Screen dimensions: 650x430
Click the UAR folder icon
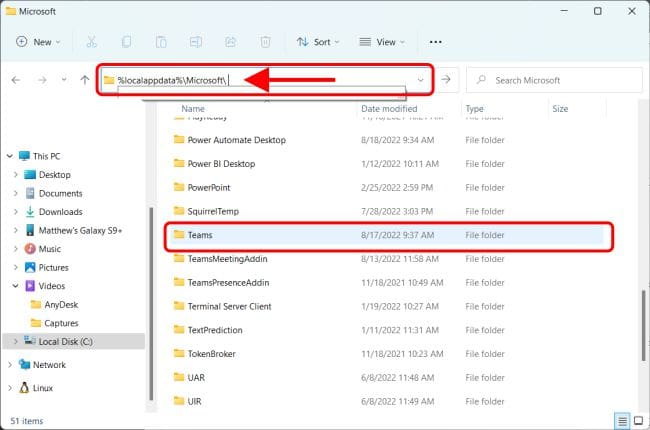pos(179,377)
